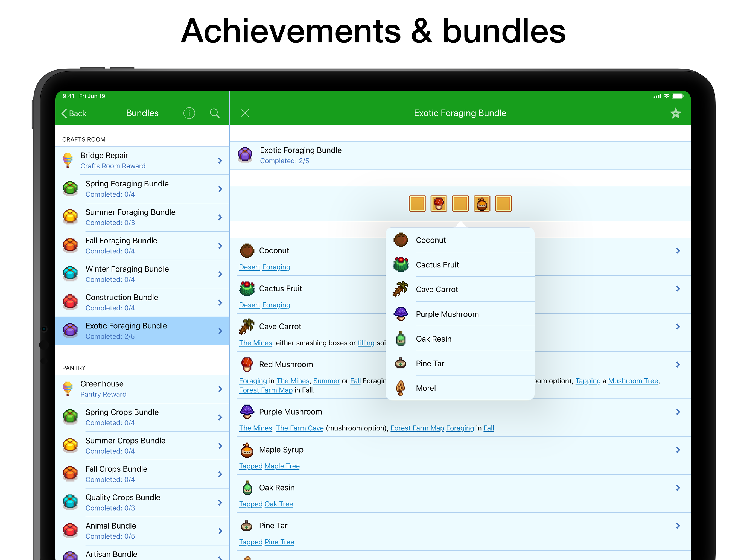The image size is (747, 560).
Task: Follow the Desert link under Coconut
Action: click(x=250, y=267)
